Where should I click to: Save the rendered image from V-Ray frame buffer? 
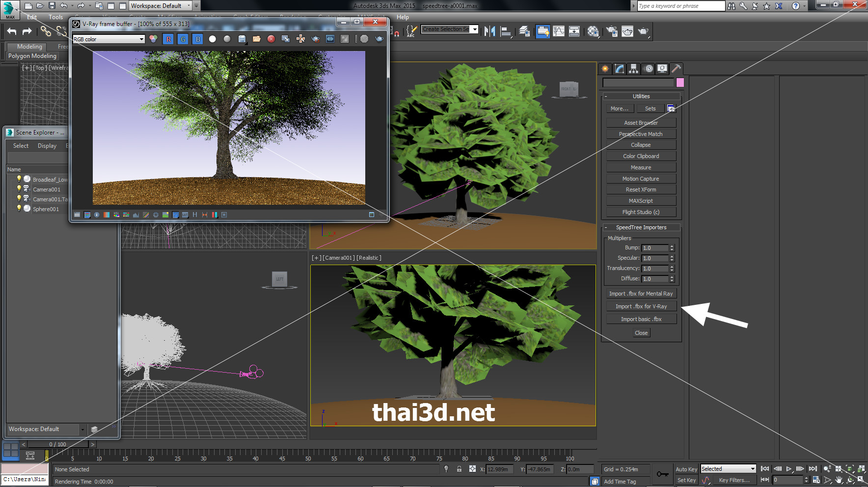(x=242, y=39)
